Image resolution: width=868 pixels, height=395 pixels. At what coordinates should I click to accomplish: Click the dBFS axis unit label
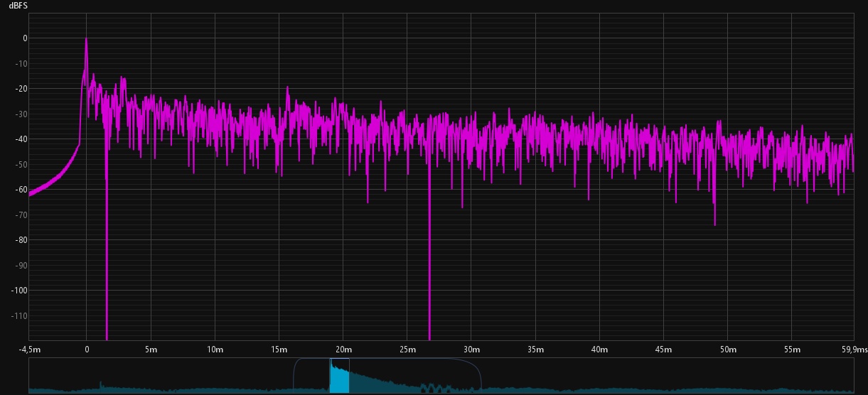tap(18, 5)
